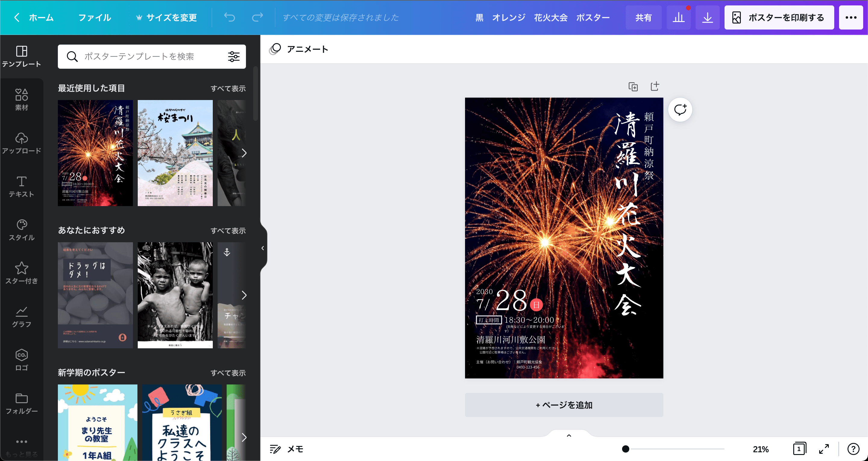The width and height of the screenshot is (868, 461).
Task: Click the ページを追加 button
Action: pyautogui.click(x=564, y=405)
